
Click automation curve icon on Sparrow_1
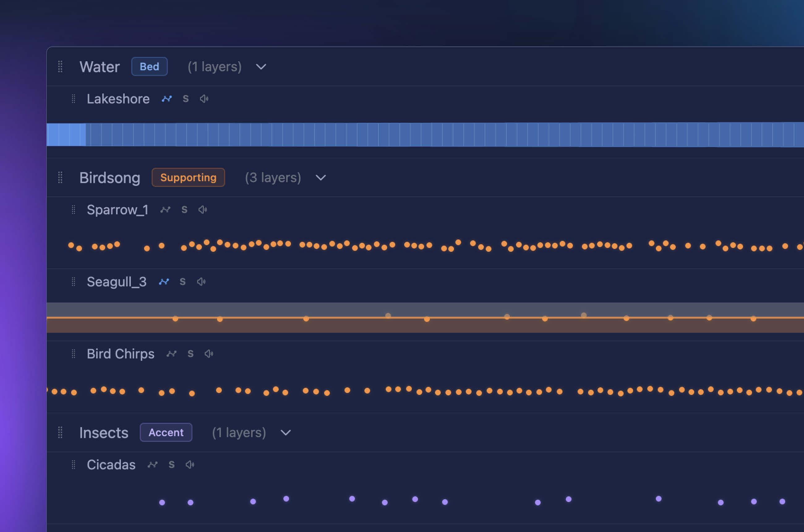165,210
